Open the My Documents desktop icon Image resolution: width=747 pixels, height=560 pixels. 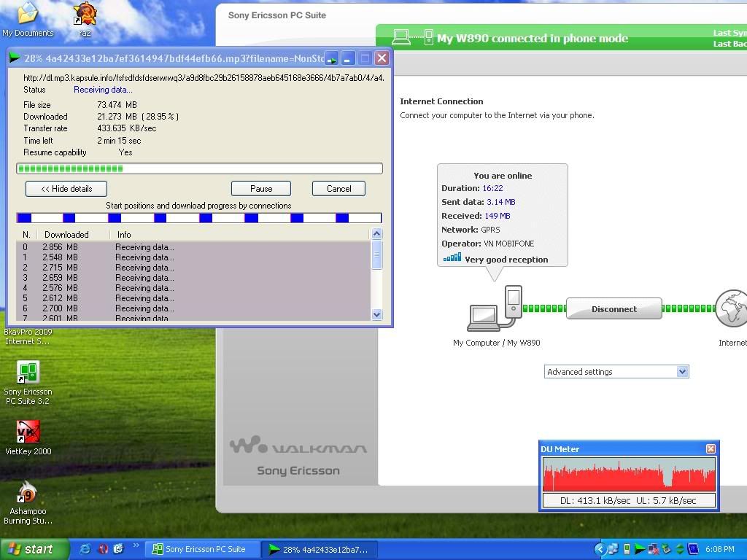pos(28,20)
